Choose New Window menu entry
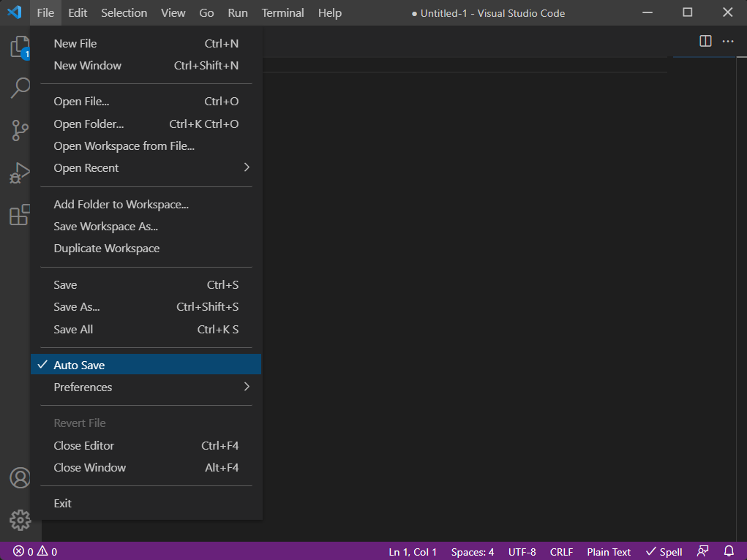 [x=146, y=65]
